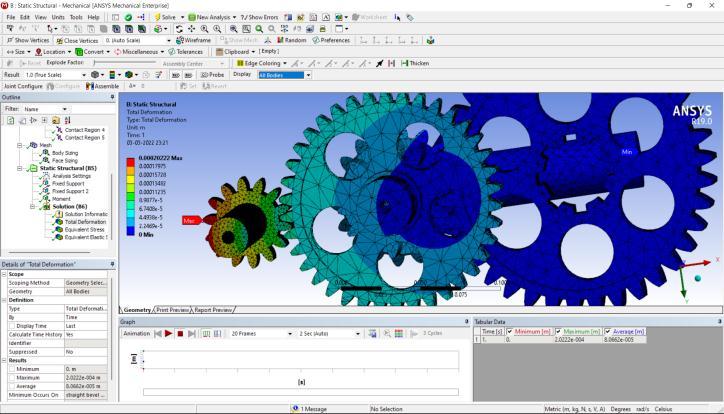
Task: Open the Location toolbar button
Action: (x=54, y=52)
